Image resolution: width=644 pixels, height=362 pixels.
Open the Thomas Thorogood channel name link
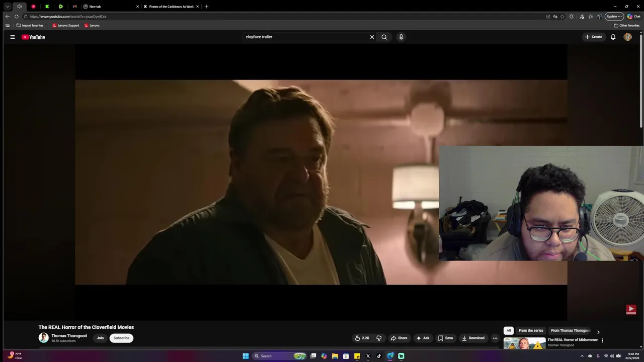point(69,336)
